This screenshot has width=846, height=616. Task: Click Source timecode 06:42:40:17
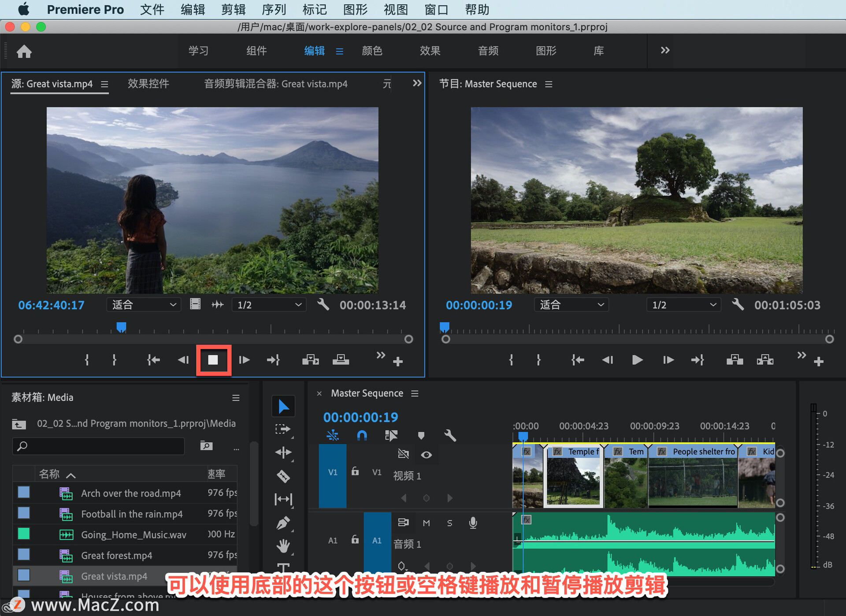point(51,305)
